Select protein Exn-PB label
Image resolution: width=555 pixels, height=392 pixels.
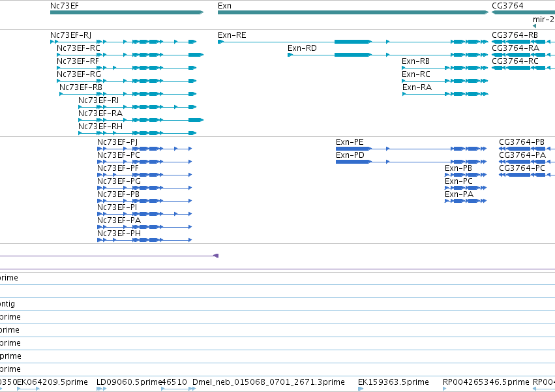[x=458, y=168]
